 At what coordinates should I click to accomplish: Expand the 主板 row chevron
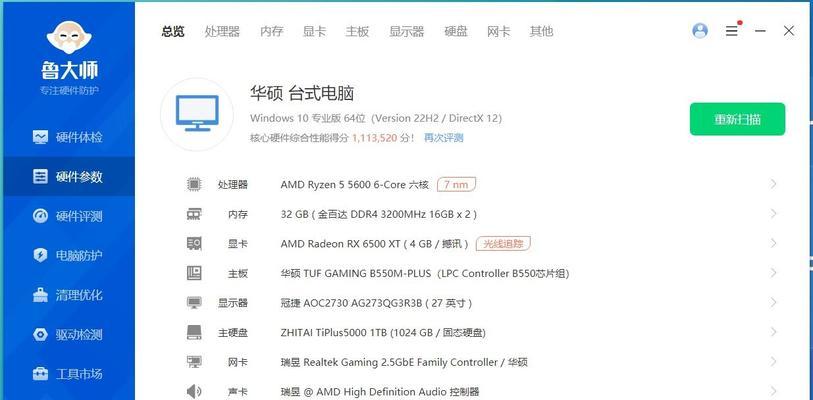(773, 273)
